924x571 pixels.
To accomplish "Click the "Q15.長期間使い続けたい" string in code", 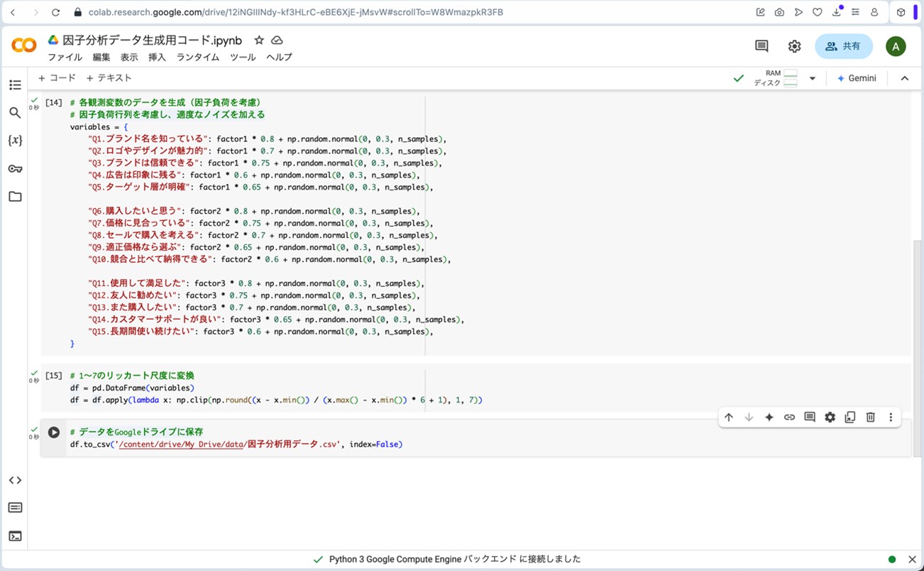I will (141, 332).
